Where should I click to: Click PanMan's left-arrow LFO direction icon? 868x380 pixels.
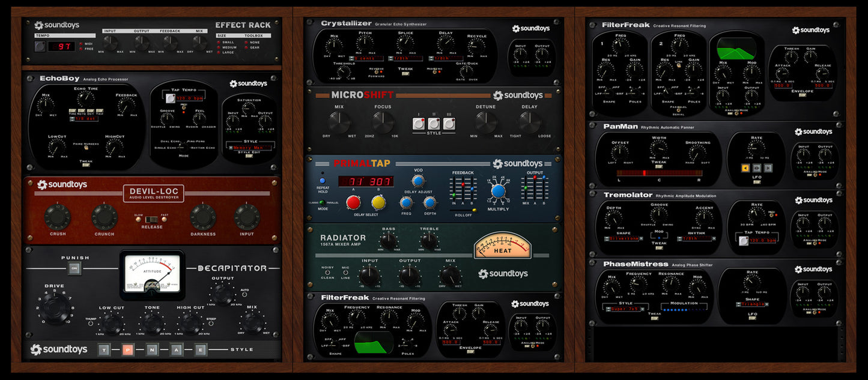(745, 168)
